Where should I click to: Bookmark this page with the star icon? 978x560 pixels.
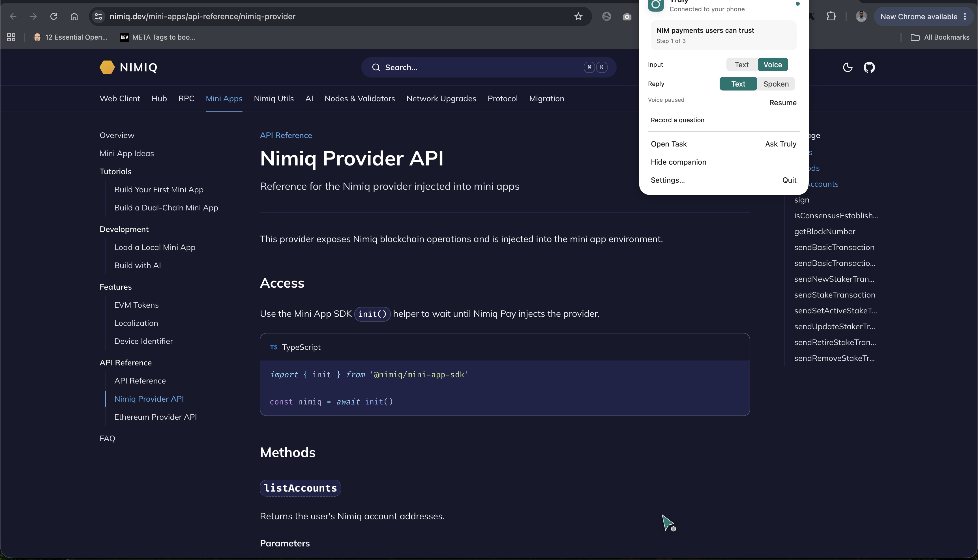point(578,16)
